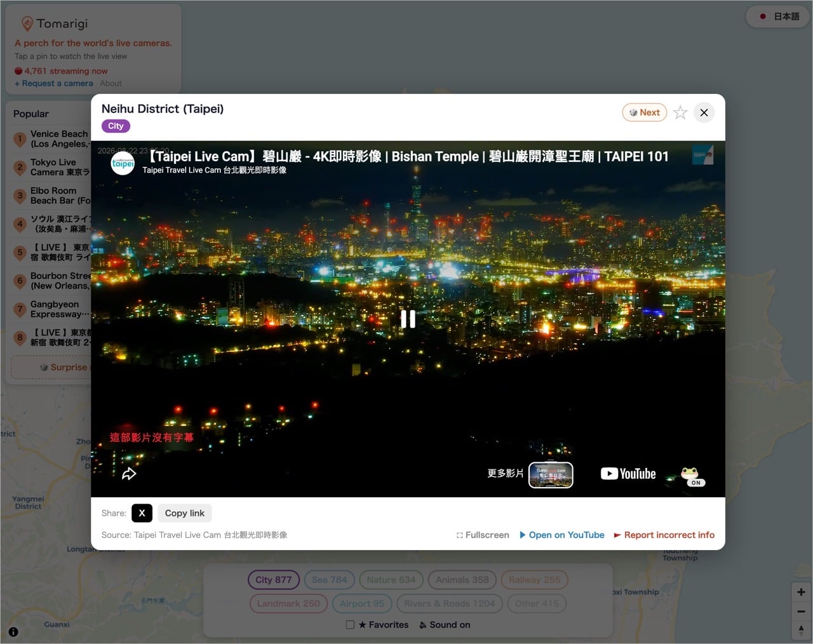Toggle the Sound on option

click(x=445, y=625)
